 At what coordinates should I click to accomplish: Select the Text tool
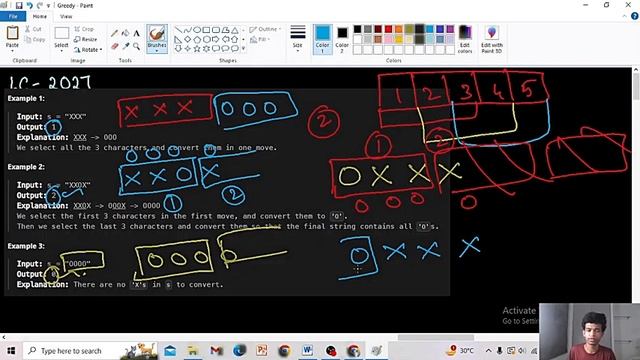(x=137, y=33)
